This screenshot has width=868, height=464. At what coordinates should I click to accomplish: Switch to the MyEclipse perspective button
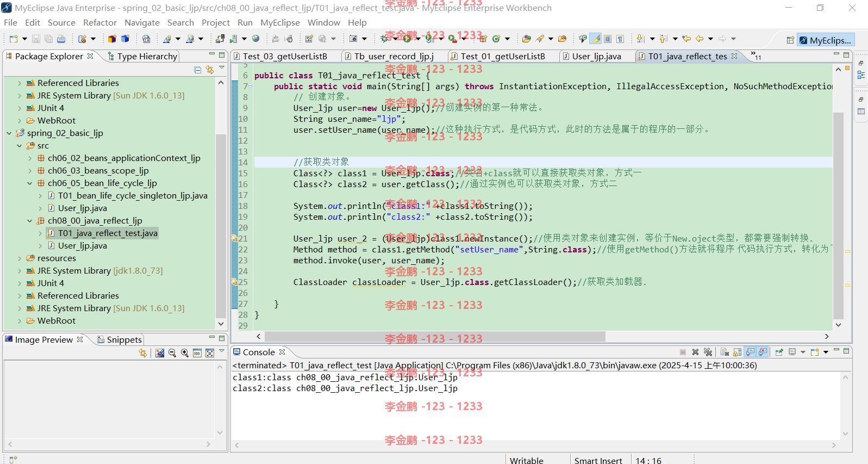tap(826, 40)
